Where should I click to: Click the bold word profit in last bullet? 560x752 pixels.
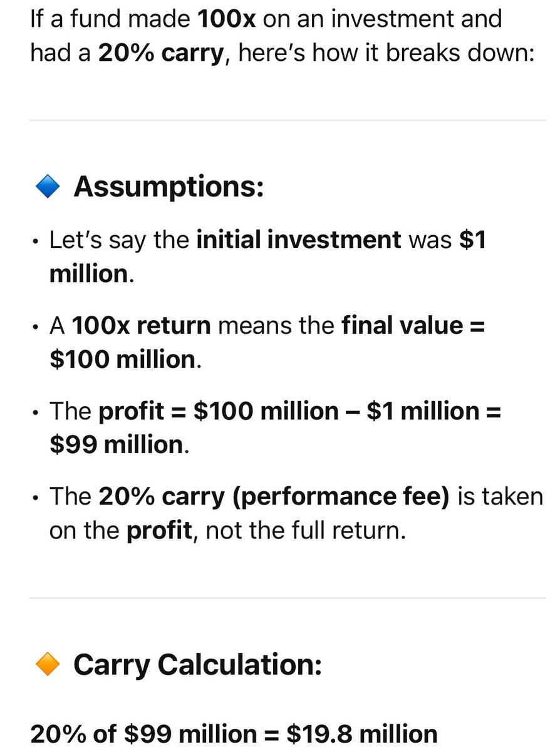point(159,531)
